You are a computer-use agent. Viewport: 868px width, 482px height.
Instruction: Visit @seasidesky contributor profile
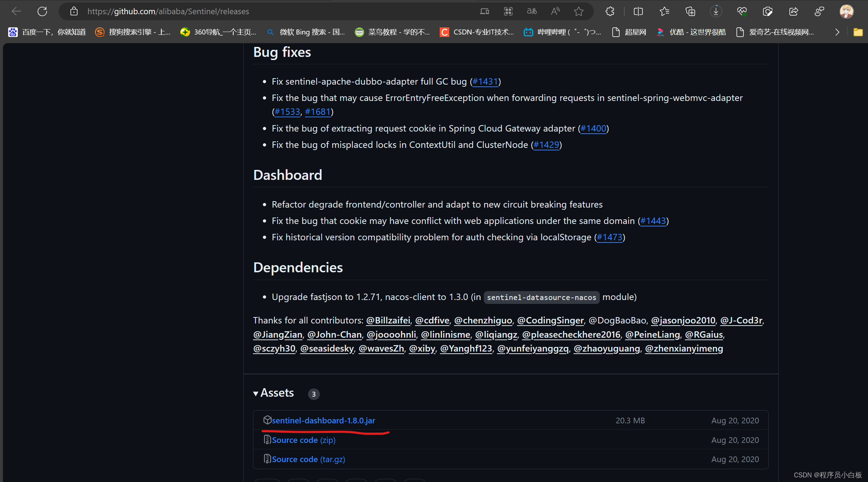tap(327, 349)
